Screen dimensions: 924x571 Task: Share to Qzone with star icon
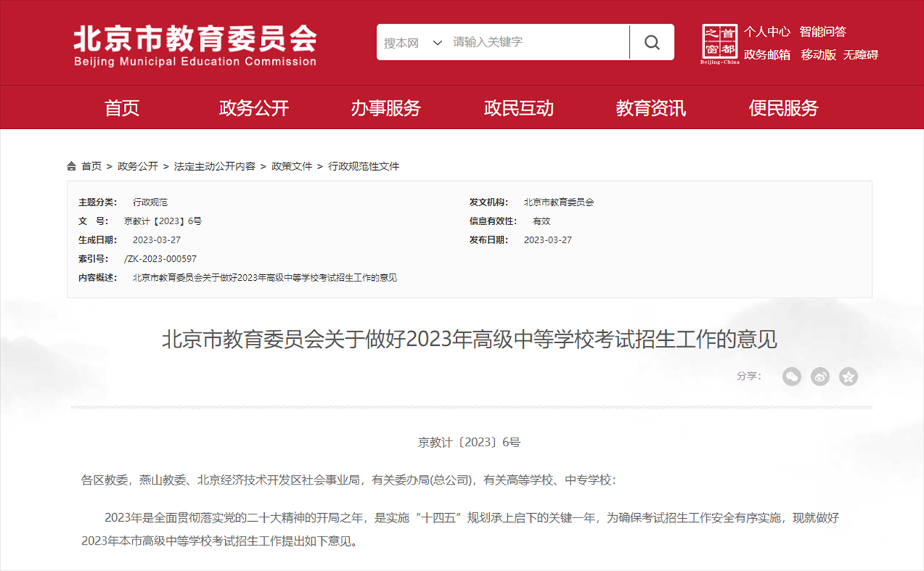coord(848,377)
